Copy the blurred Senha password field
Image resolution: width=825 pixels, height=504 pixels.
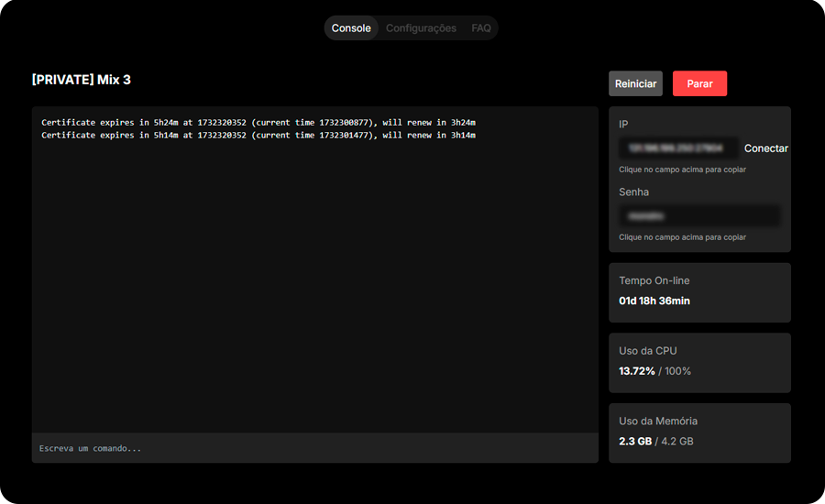click(x=699, y=216)
